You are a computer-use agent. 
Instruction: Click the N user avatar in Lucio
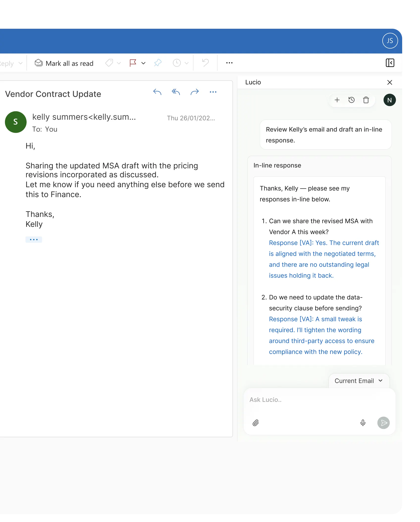pos(390,100)
